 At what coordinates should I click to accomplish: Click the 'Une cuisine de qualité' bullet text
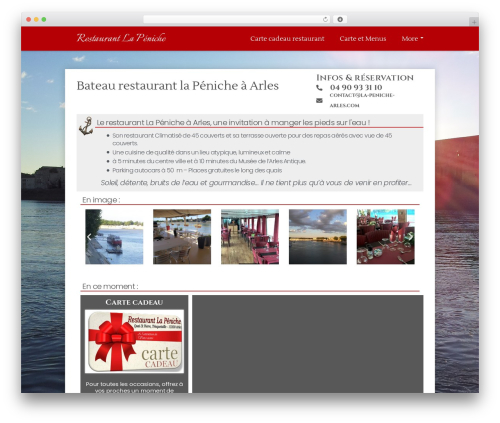[201, 152]
